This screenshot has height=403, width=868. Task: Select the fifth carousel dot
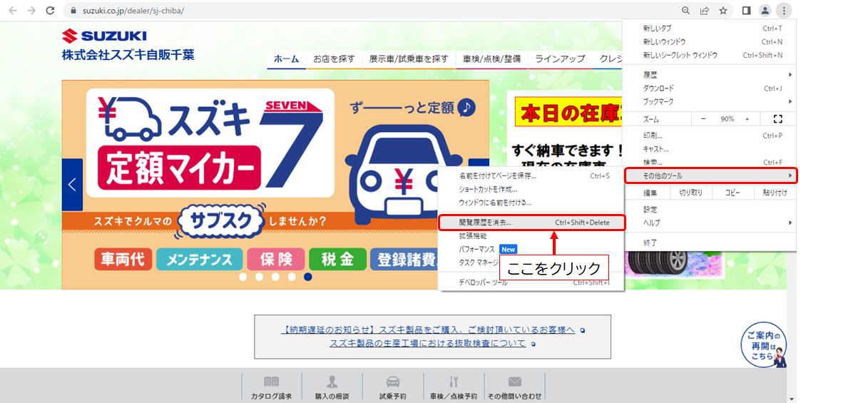[x=307, y=277]
